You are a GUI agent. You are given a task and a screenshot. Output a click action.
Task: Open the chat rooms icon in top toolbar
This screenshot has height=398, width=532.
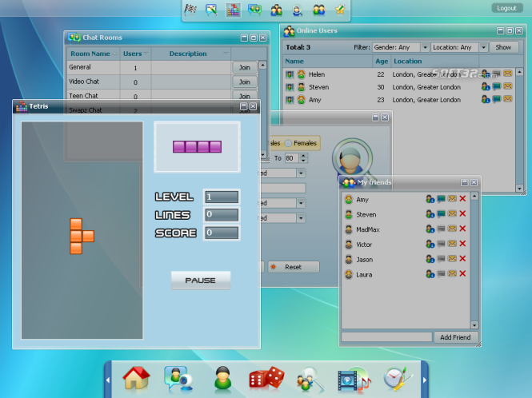(254, 10)
